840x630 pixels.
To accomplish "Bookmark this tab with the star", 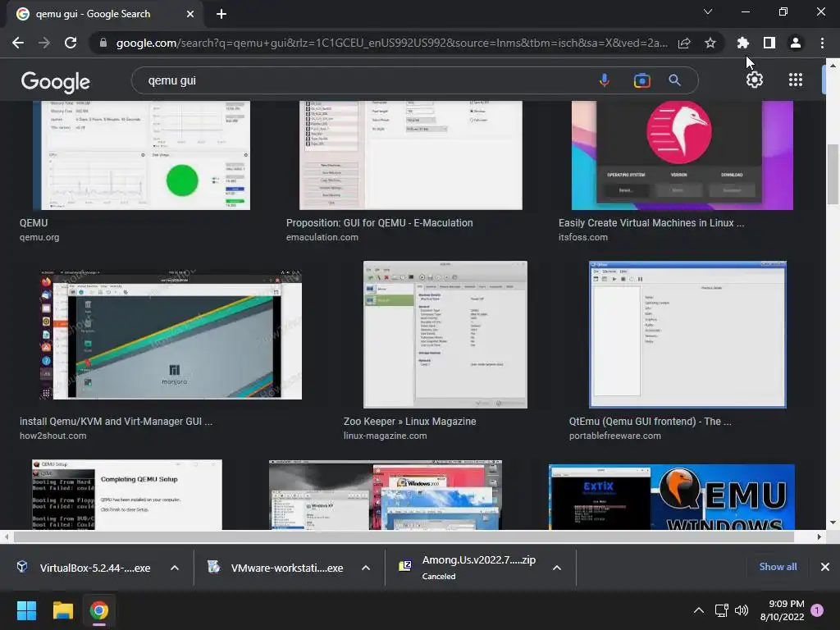I will (710, 43).
